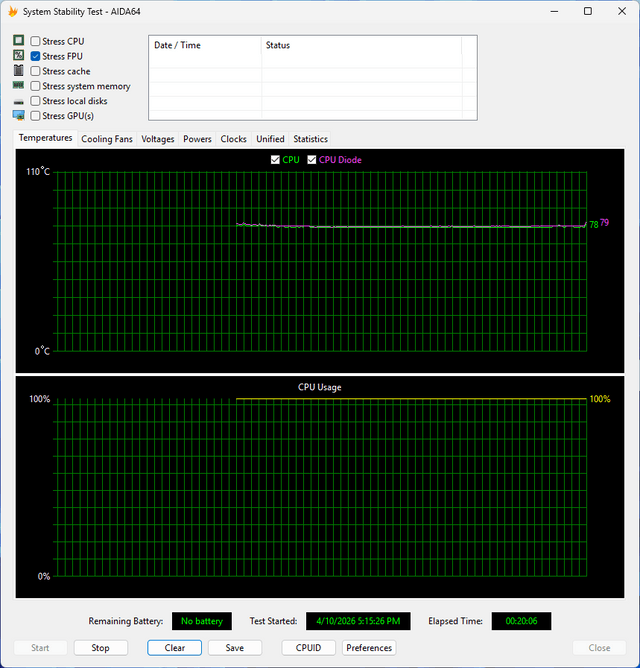
Task: Switch to the Cooling Fans tab
Action: (x=107, y=139)
